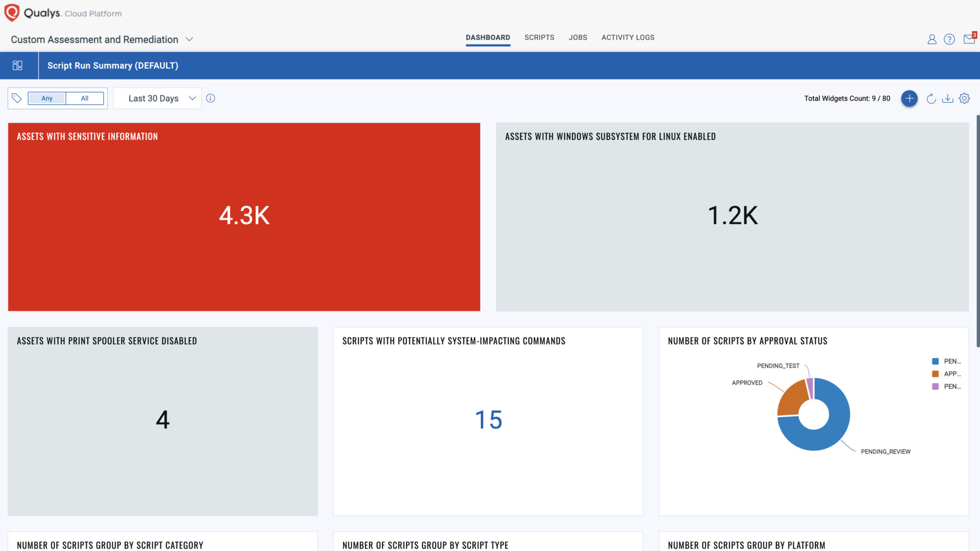This screenshot has width=980, height=551.
Task: Select the All tag match toggle
Action: click(x=85, y=98)
